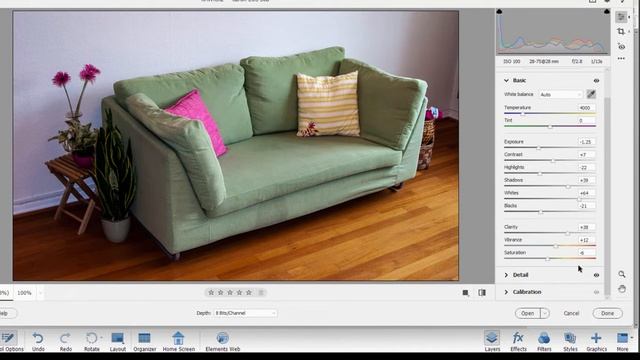Toggle Detail panel visibility eye
Image resolution: width=640 pixels, height=360 pixels.
pyautogui.click(x=596, y=275)
